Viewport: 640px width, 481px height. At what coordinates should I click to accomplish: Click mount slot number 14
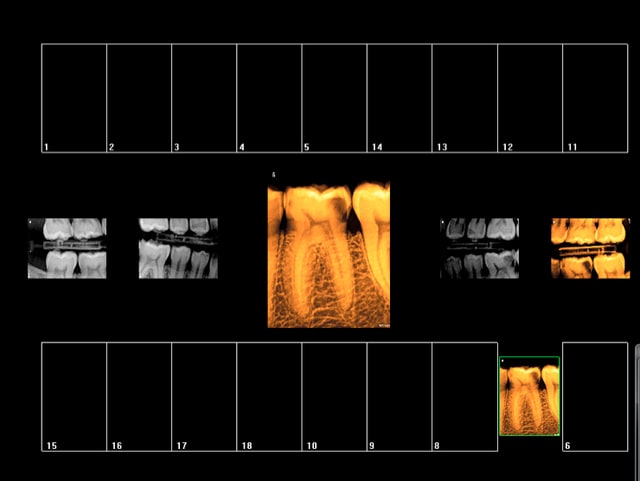point(399,98)
